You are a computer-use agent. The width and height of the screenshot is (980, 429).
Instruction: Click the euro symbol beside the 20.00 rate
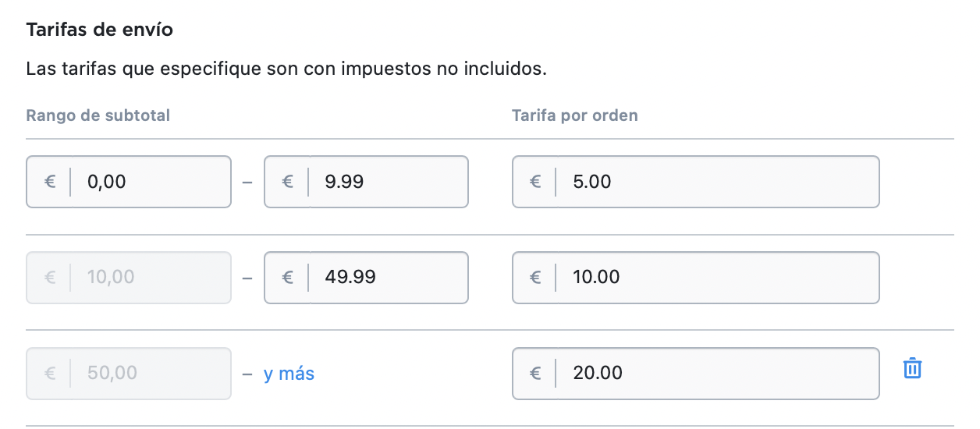pos(535,373)
